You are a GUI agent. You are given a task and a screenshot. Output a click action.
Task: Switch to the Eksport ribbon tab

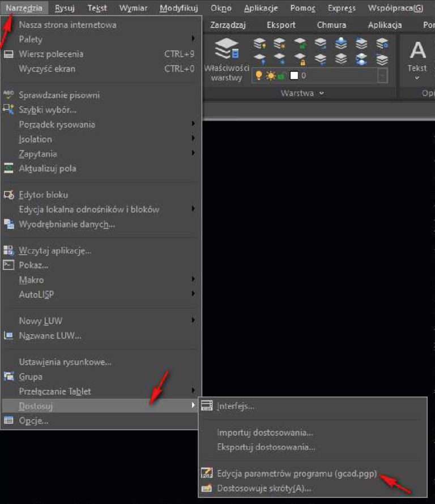tap(281, 25)
